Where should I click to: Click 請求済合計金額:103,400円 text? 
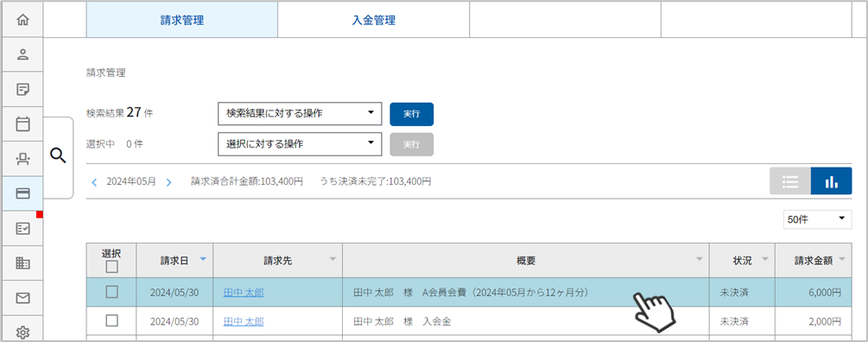pyautogui.click(x=247, y=181)
